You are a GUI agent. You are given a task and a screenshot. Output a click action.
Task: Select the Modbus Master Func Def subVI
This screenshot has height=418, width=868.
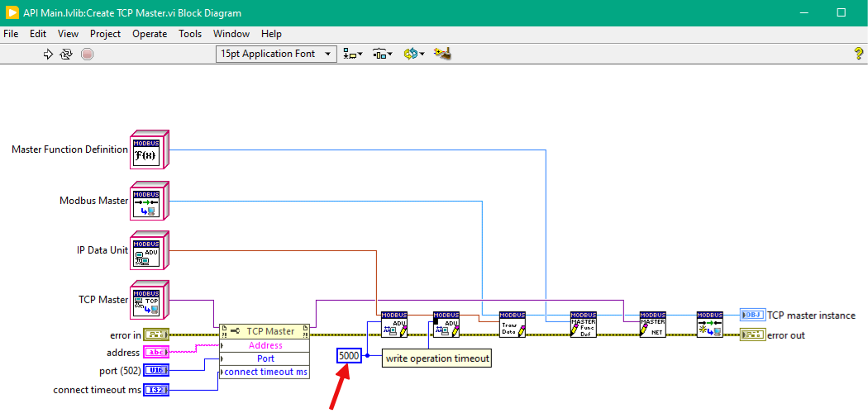coord(584,325)
